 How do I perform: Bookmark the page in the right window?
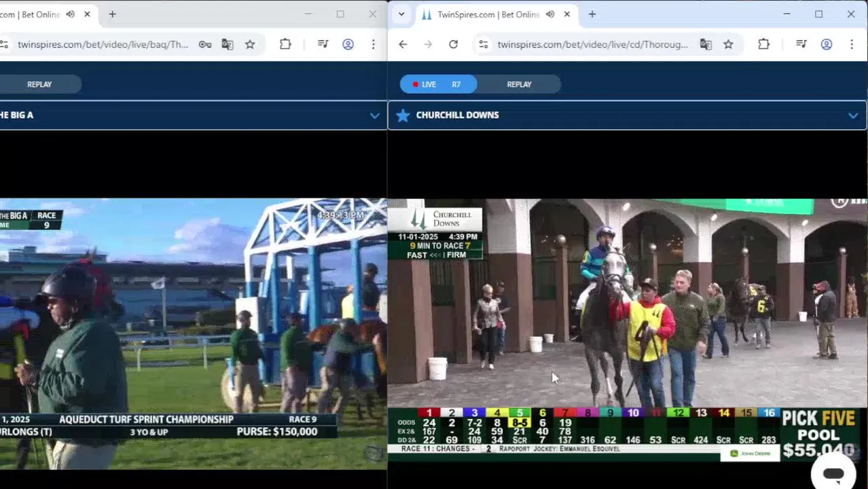coord(728,44)
